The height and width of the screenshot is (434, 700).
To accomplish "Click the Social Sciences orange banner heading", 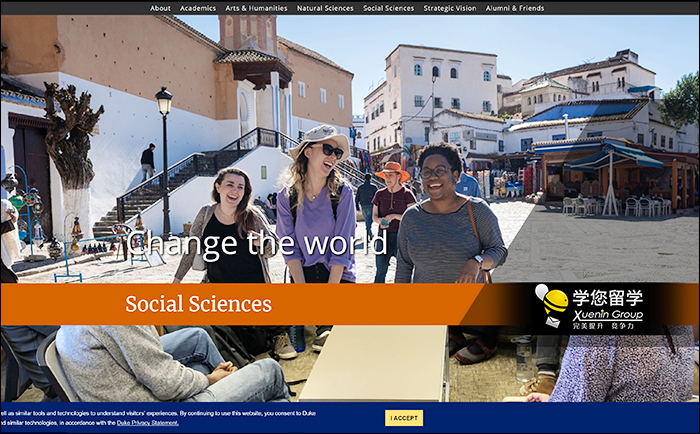I will tap(198, 304).
